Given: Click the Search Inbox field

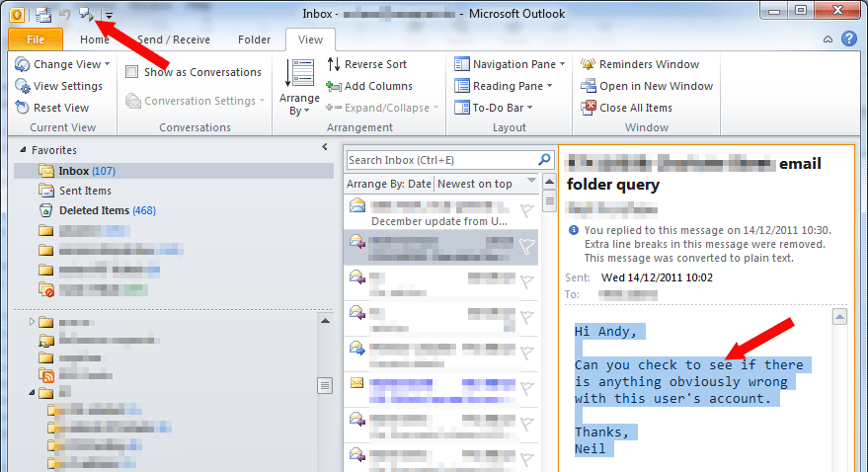Looking at the screenshot, I should pos(441,160).
